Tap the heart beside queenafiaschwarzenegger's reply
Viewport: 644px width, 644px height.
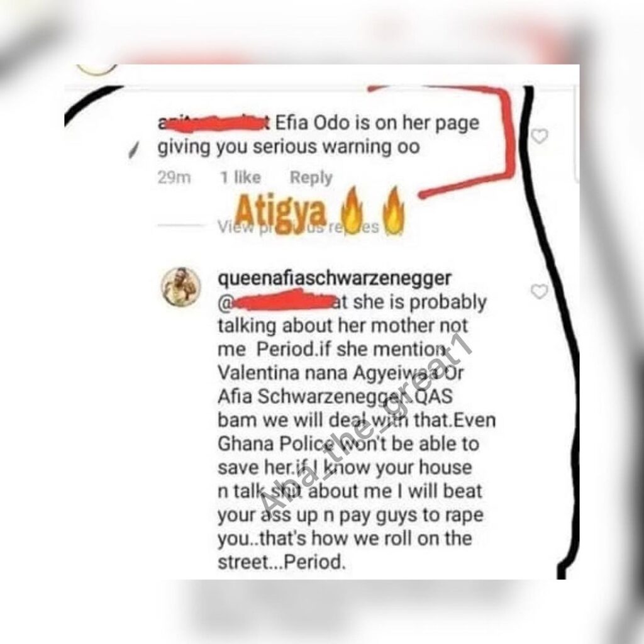(539, 291)
